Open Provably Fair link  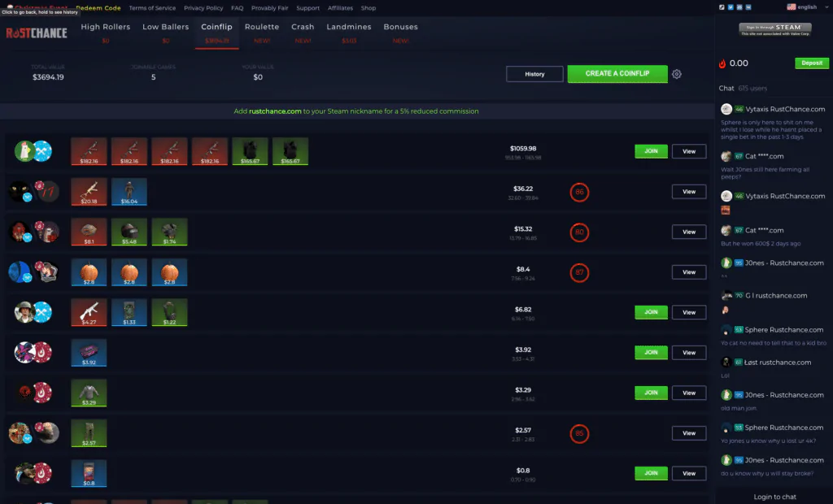tap(269, 8)
